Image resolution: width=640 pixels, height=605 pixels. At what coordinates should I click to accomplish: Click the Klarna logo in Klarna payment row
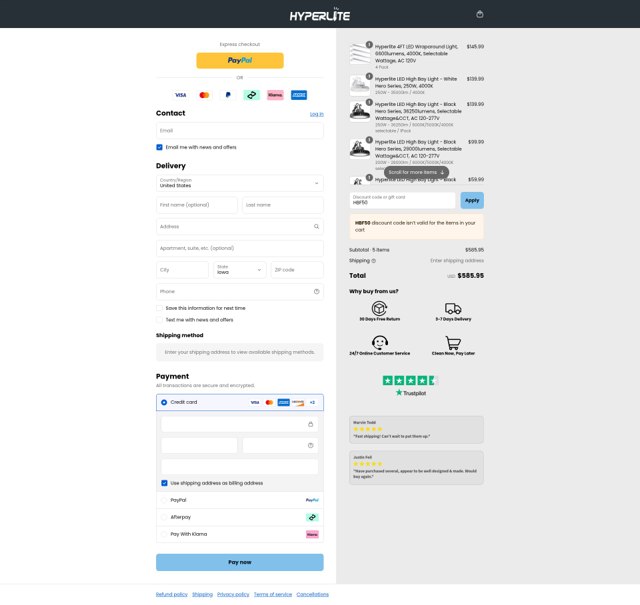point(312,534)
